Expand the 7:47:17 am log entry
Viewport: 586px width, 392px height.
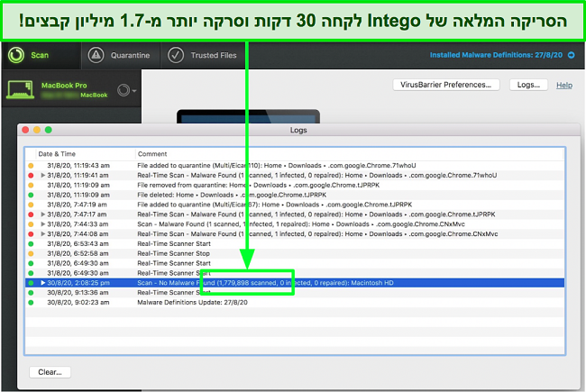[43, 214]
